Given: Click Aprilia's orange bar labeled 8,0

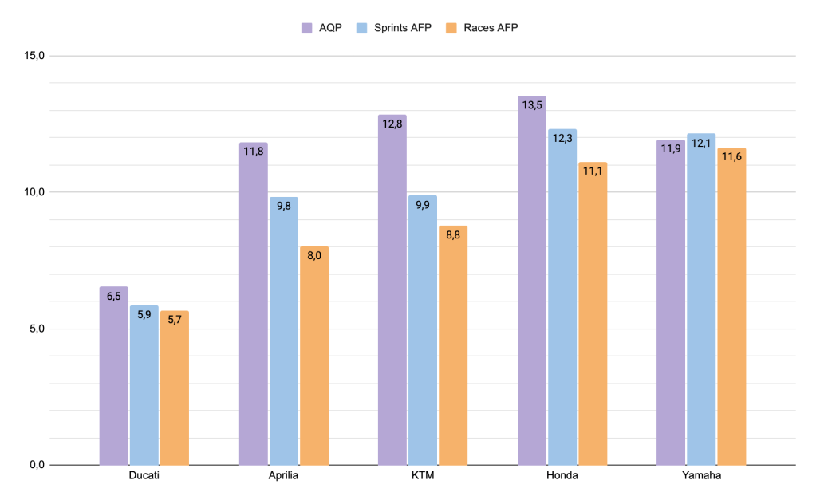Looking at the screenshot, I should 314,355.
